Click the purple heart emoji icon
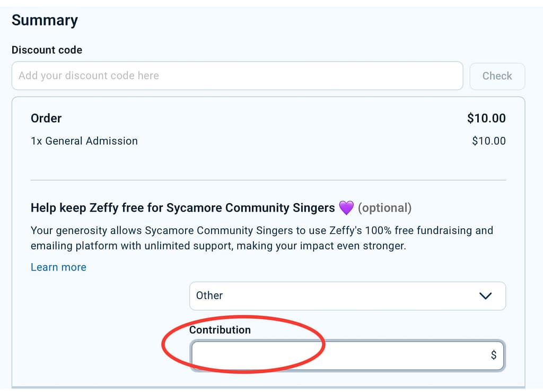 (346, 208)
